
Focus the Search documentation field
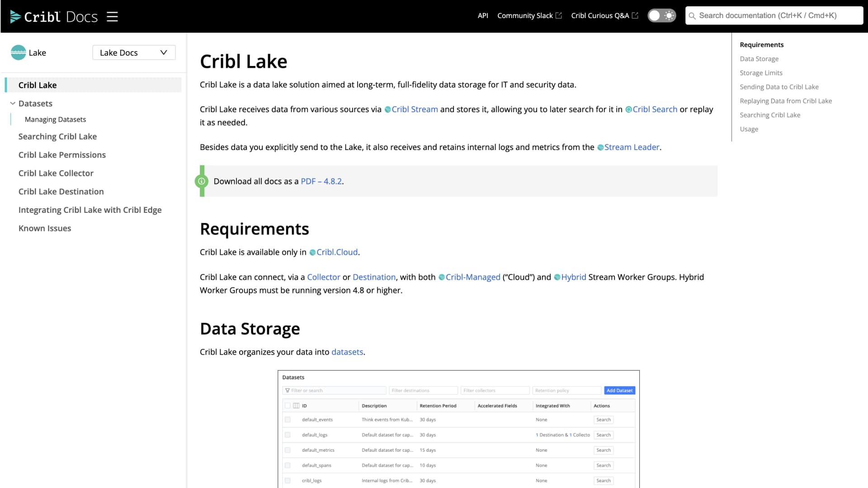click(x=774, y=15)
